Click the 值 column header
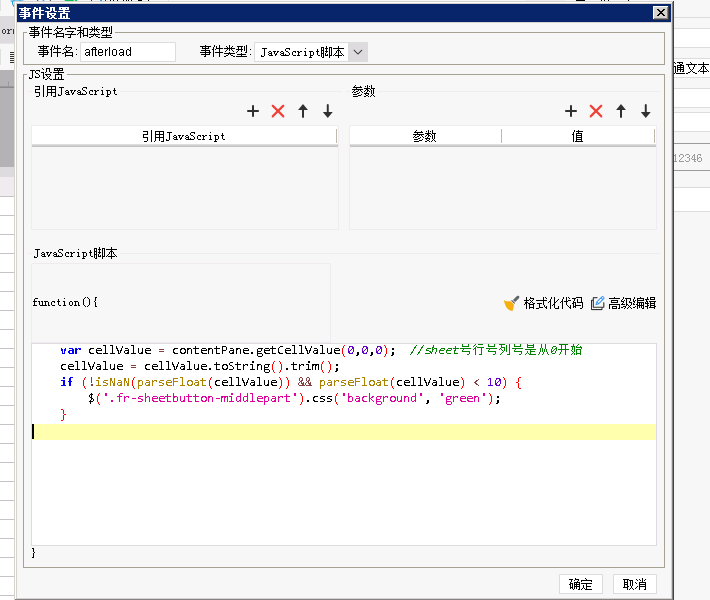Viewport: 710px width, 600px height. point(578,136)
